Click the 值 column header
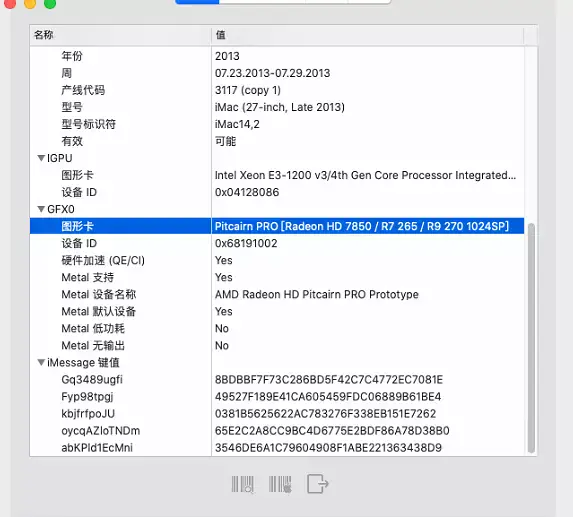 tap(367, 35)
